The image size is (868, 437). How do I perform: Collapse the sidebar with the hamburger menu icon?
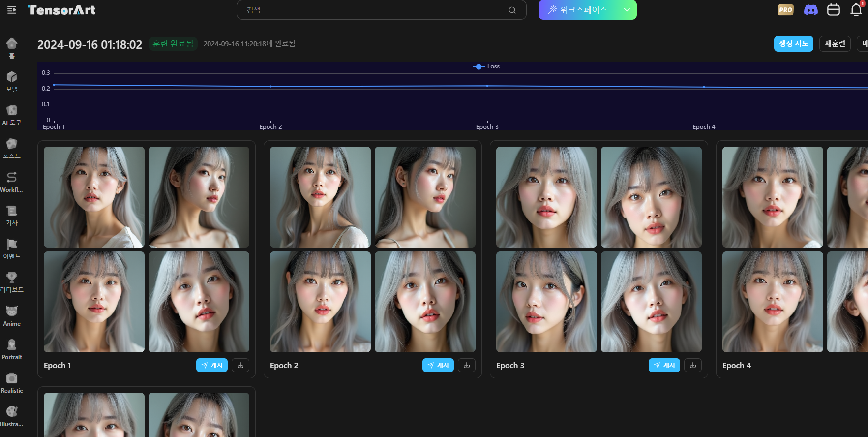(x=12, y=10)
